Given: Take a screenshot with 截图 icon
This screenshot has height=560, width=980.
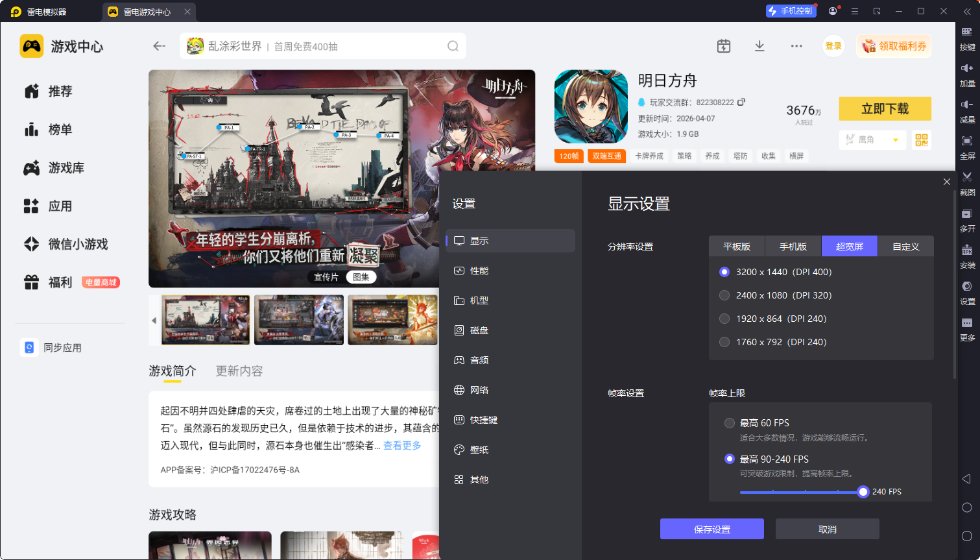Looking at the screenshot, I should pos(967,177).
